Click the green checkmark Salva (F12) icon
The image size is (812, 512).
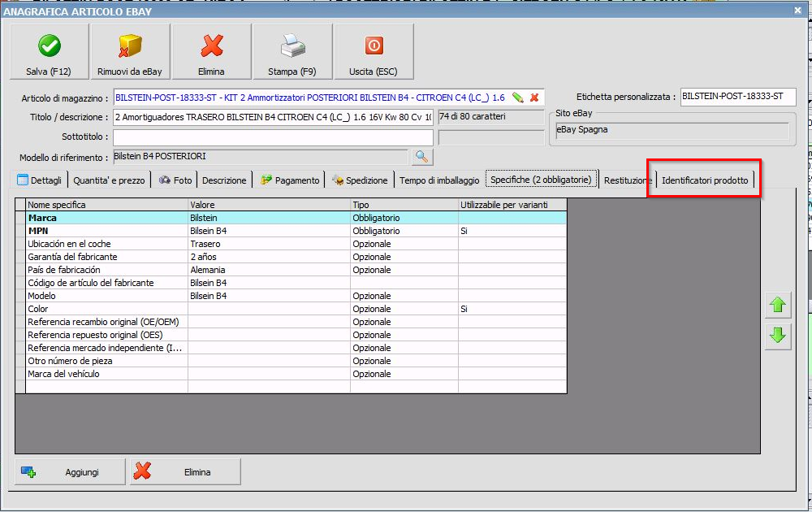pyautogui.click(x=49, y=46)
